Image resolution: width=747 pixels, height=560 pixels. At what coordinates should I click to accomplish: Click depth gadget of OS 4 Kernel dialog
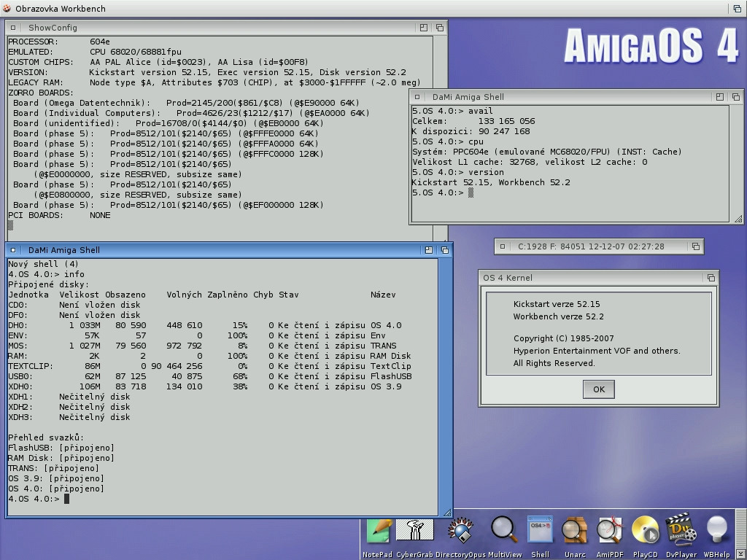tap(711, 278)
